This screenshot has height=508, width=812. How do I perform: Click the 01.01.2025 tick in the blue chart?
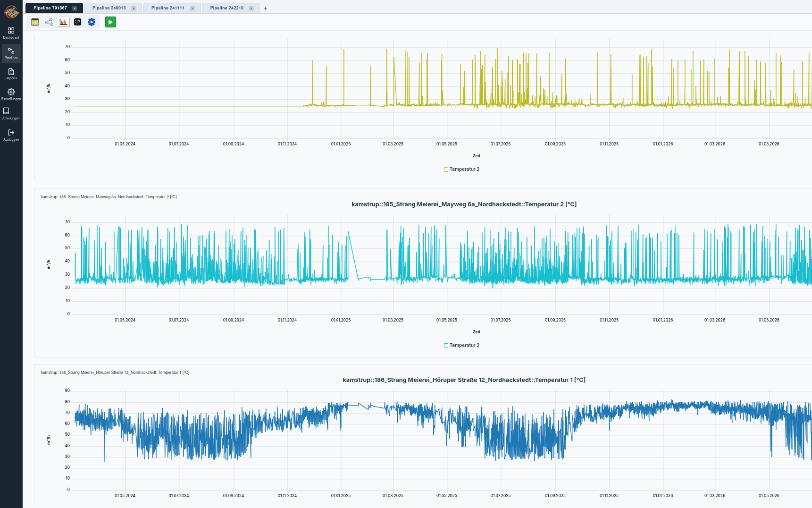341,496
